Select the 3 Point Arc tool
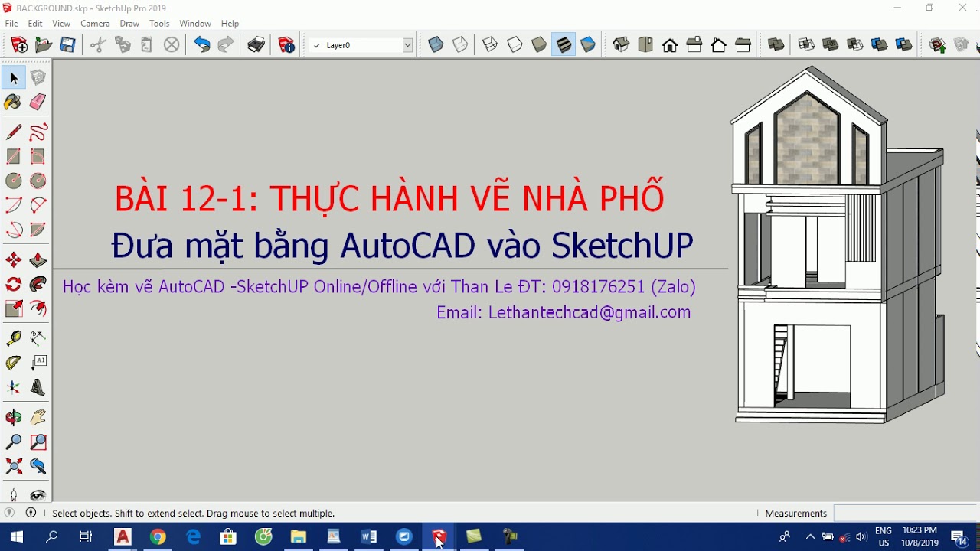The height and width of the screenshot is (551, 980). click(14, 230)
